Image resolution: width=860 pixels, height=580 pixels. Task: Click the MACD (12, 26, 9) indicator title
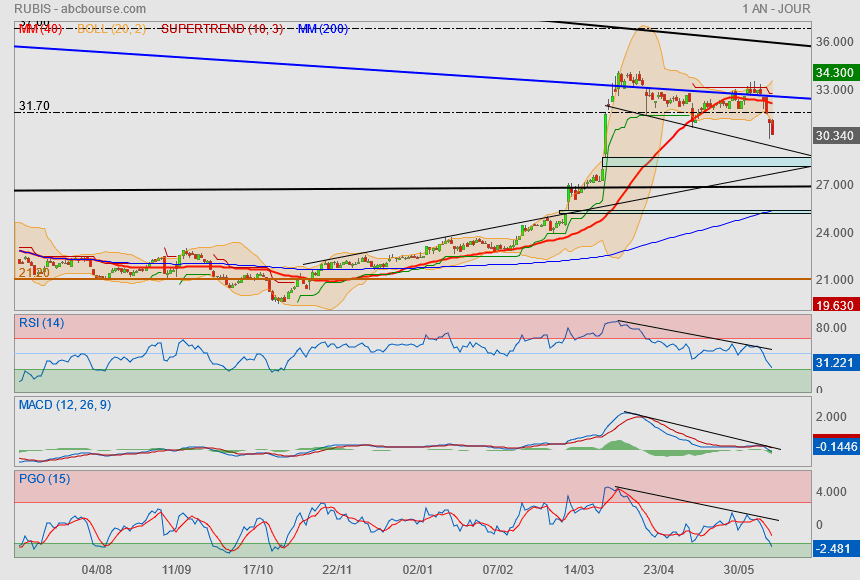(x=65, y=405)
